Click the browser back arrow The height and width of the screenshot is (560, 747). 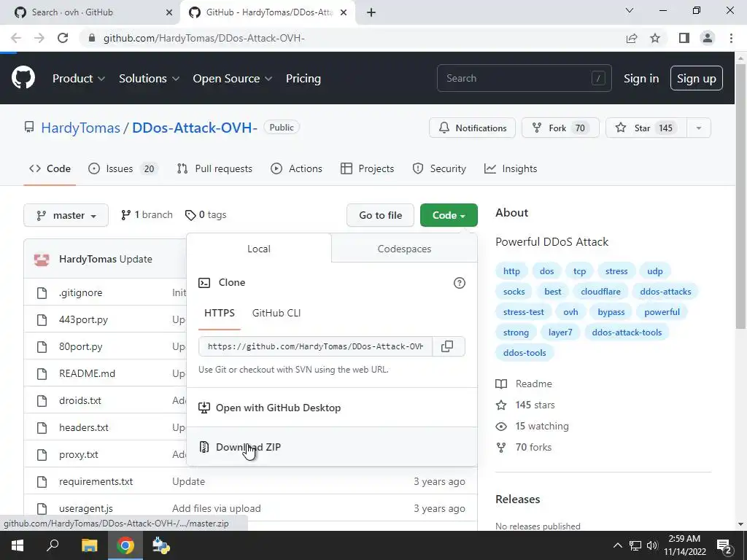tap(16, 38)
